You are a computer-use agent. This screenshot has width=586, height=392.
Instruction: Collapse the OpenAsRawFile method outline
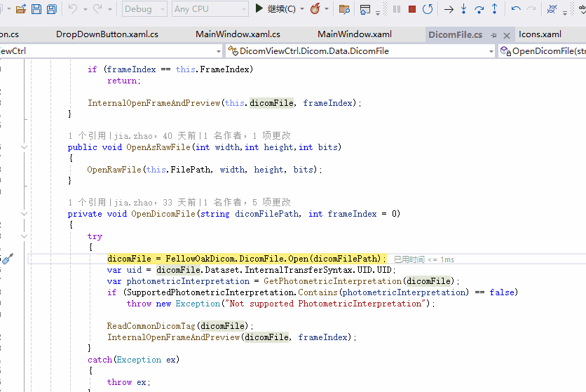[25, 147]
